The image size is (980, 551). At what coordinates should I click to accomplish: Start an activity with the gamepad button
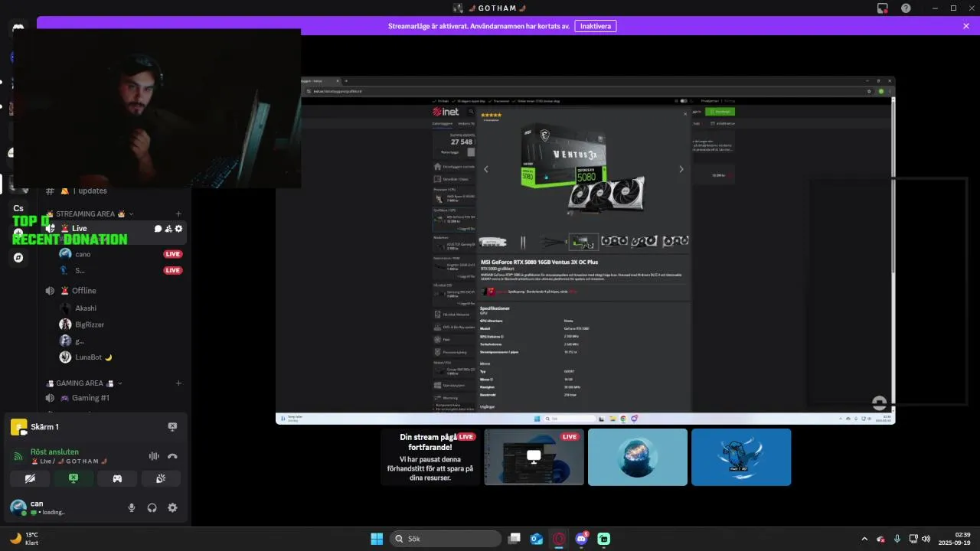pos(117,478)
